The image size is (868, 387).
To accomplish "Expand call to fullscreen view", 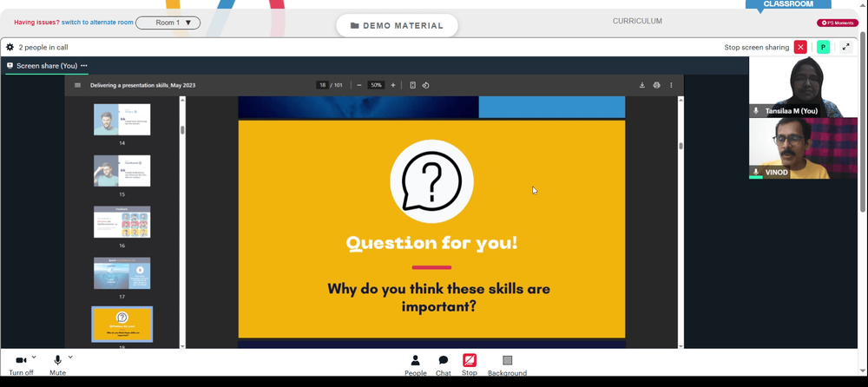I will [845, 47].
